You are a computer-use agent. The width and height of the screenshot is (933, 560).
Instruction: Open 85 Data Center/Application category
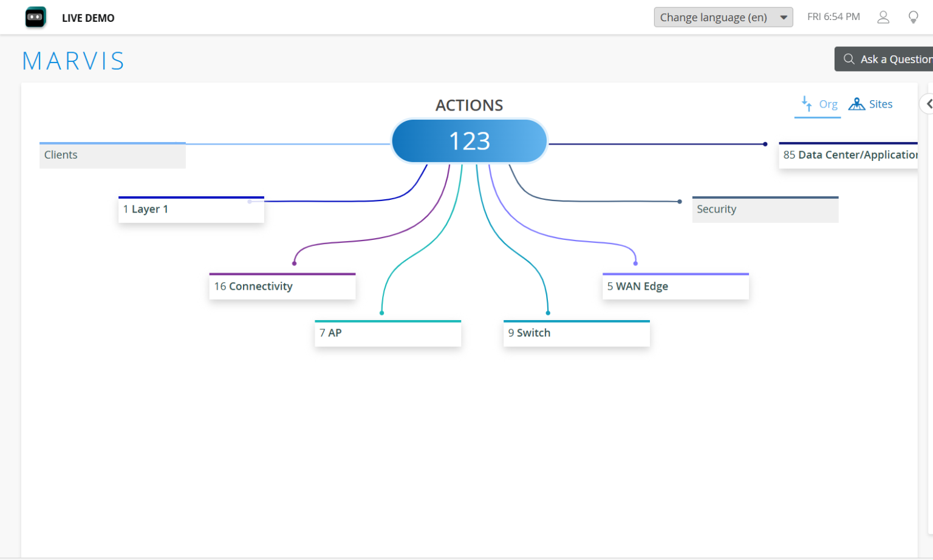pyautogui.click(x=849, y=155)
